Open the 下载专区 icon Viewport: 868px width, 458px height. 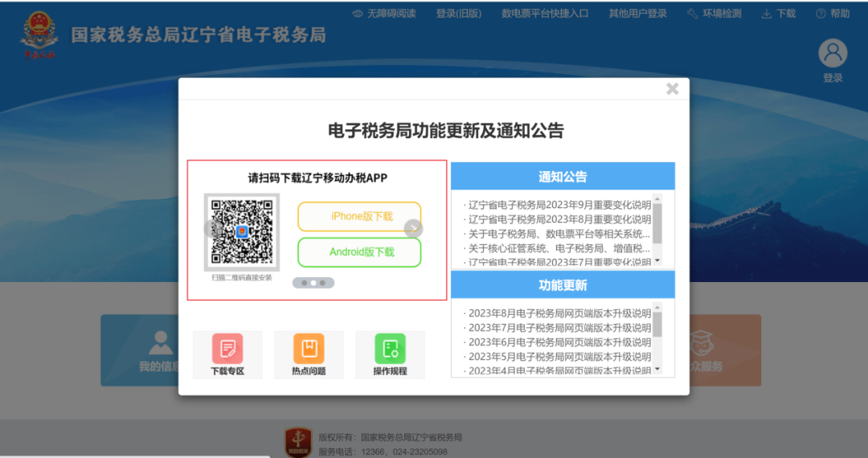click(x=227, y=350)
